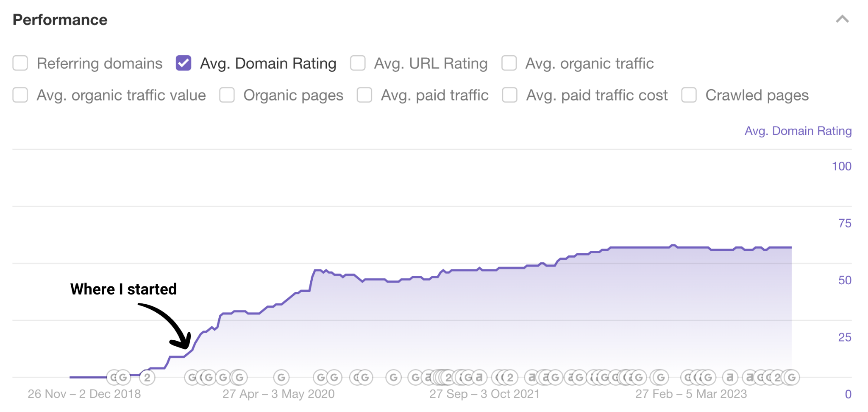The height and width of the screenshot is (412, 868).
Task: Enable the Referring domains checkbox
Action: click(x=20, y=63)
